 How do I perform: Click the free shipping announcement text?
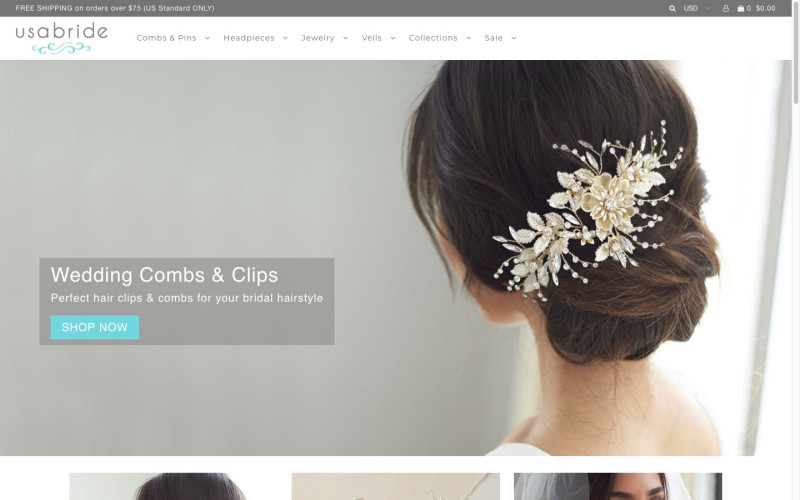[x=115, y=8]
